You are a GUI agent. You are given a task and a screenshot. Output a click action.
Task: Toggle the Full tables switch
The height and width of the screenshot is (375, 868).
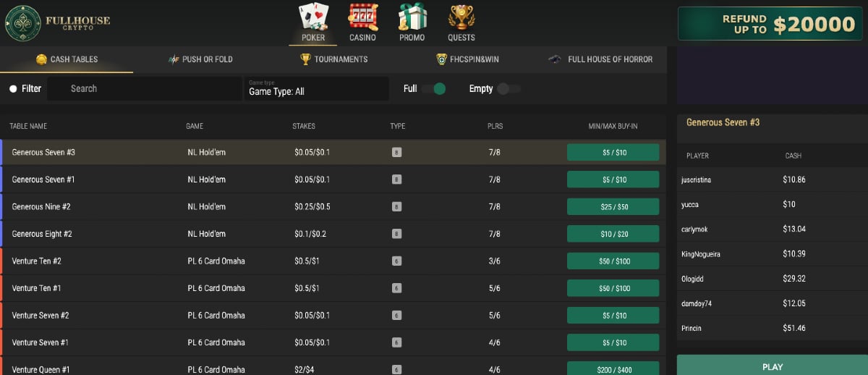click(x=434, y=89)
